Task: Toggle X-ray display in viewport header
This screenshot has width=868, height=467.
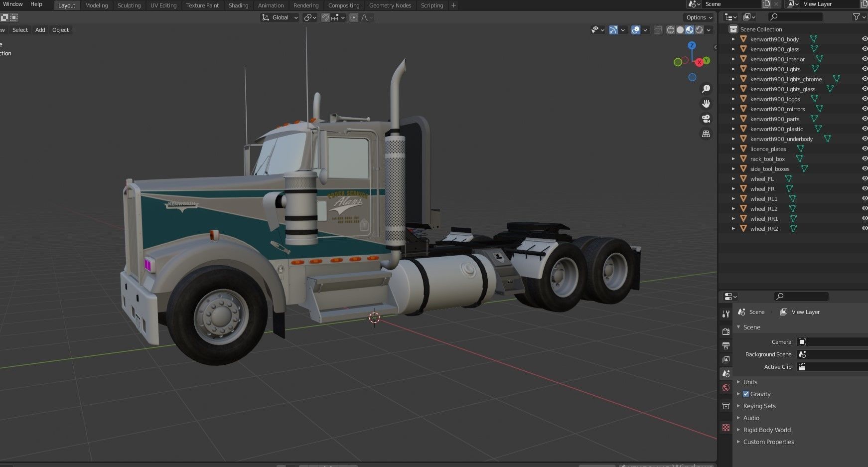Action: pyautogui.click(x=658, y=30)
